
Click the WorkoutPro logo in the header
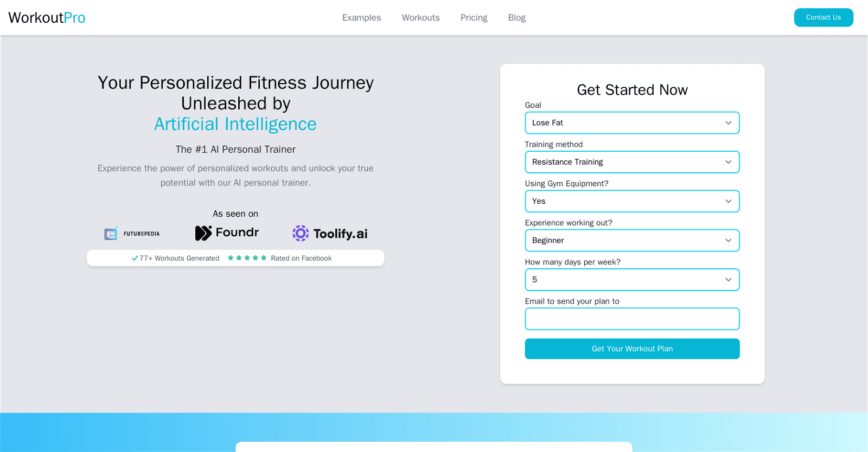(x=46, y=17)
